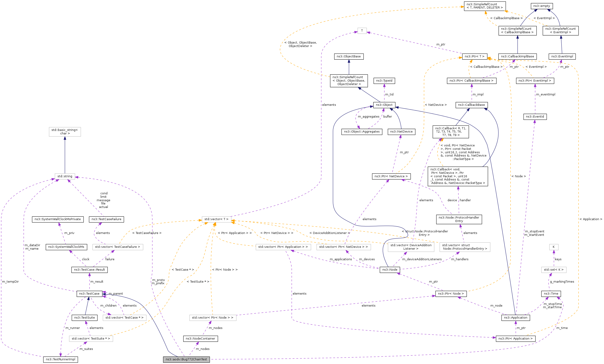Viewport: 604px width, 364px height.
Task: Click the ns3::Ptr< T > node
Action: [x=475, y=56]
